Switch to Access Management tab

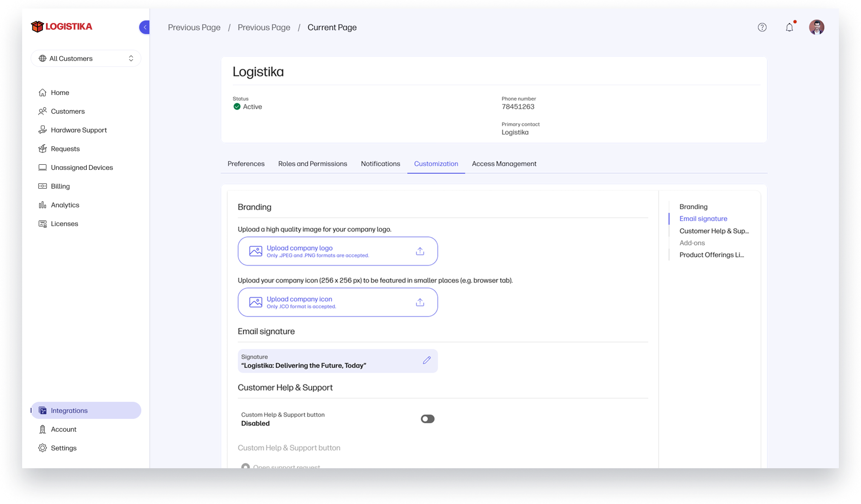tap(504, 164)
